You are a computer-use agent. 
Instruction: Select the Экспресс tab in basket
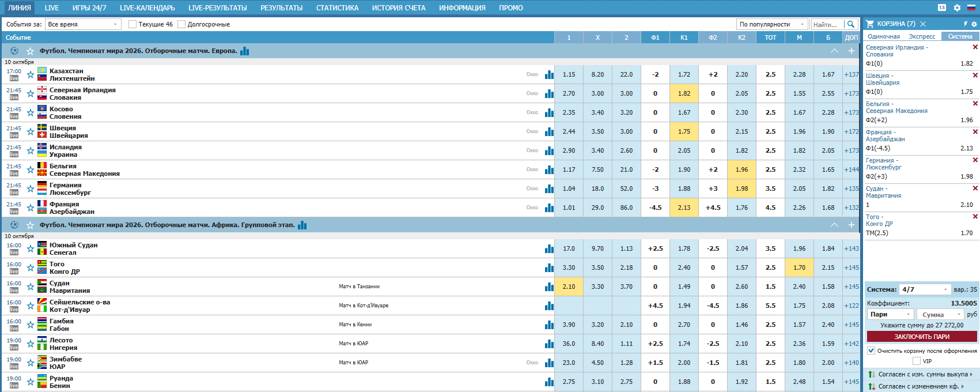coord(922,36)
